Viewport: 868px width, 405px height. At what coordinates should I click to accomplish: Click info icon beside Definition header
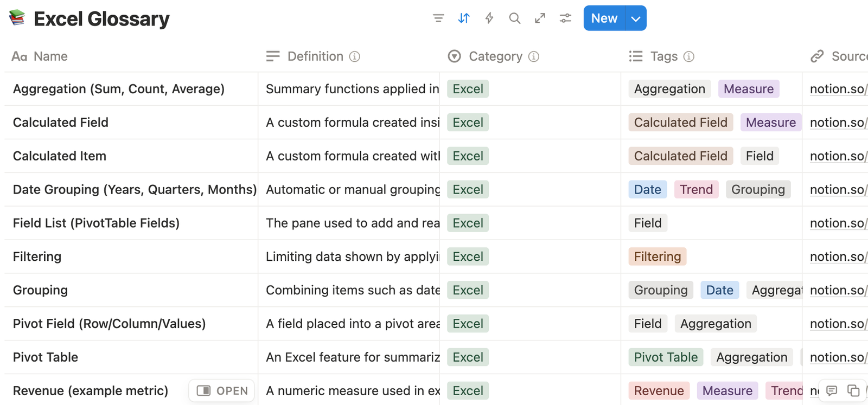pos(355,56)
